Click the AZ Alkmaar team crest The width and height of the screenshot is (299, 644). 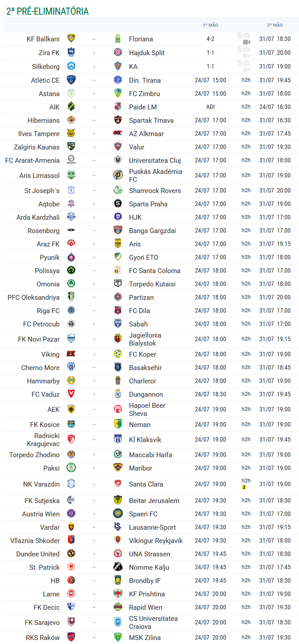pyautogui.click(x=118, y=133)
